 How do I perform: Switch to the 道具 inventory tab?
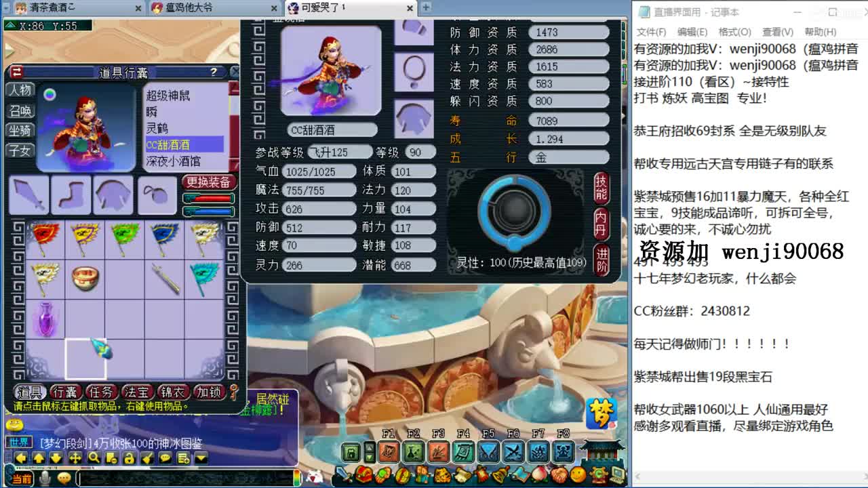(x=29, y=392)
